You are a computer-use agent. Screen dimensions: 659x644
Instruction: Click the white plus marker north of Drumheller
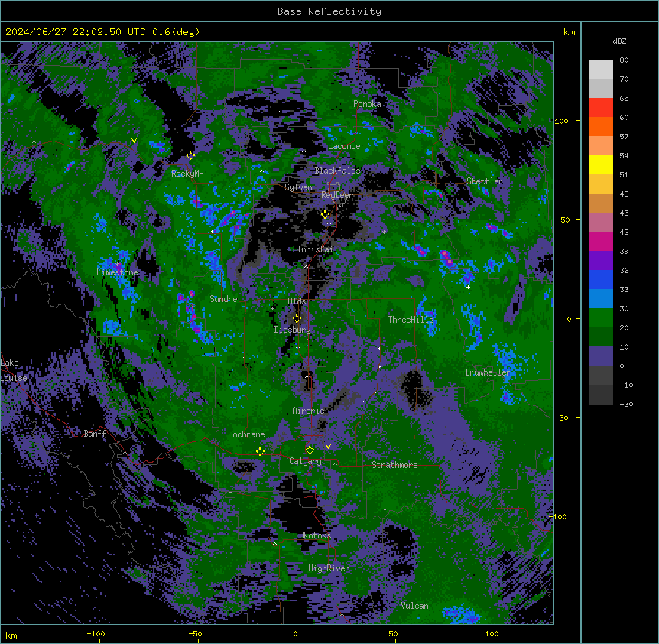click(468, 287)
